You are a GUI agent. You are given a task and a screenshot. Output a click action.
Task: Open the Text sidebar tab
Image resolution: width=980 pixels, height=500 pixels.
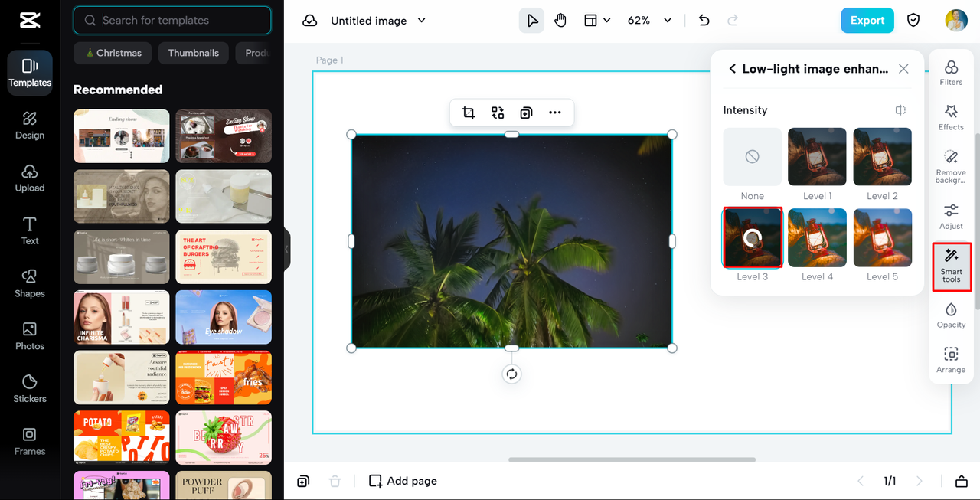coord(30,230)
